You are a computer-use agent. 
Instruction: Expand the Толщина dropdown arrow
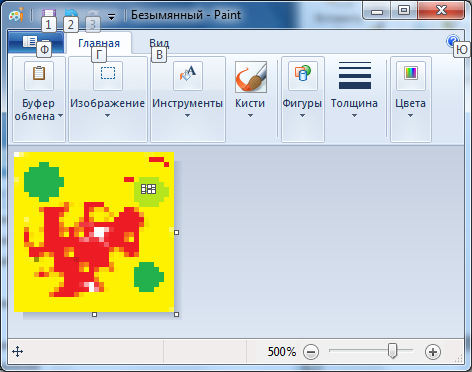[354, 116]
